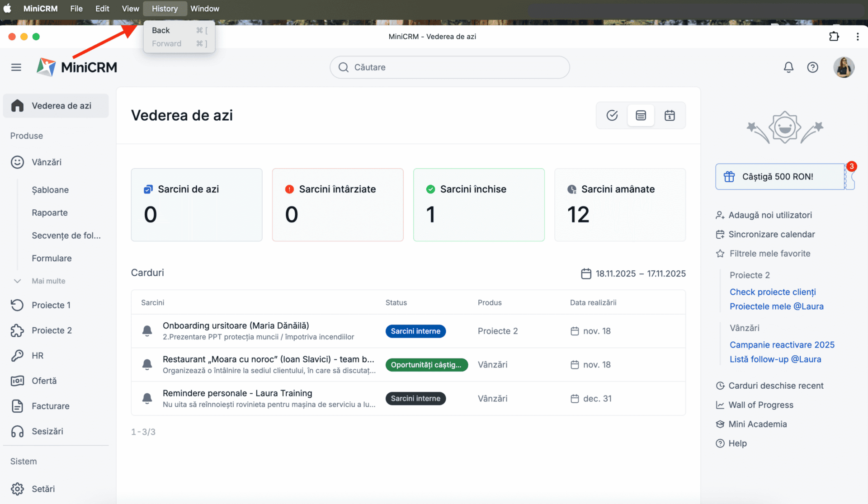This screenshot has width=868, height=504.
Task: Switch to the calendar view icon
Action: (x=670, y=116)
